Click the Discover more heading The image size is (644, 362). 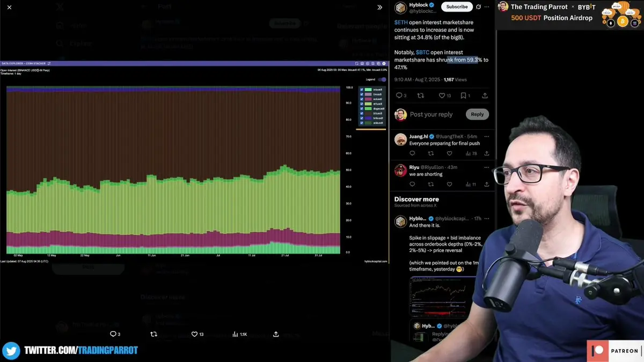(416, 199)
